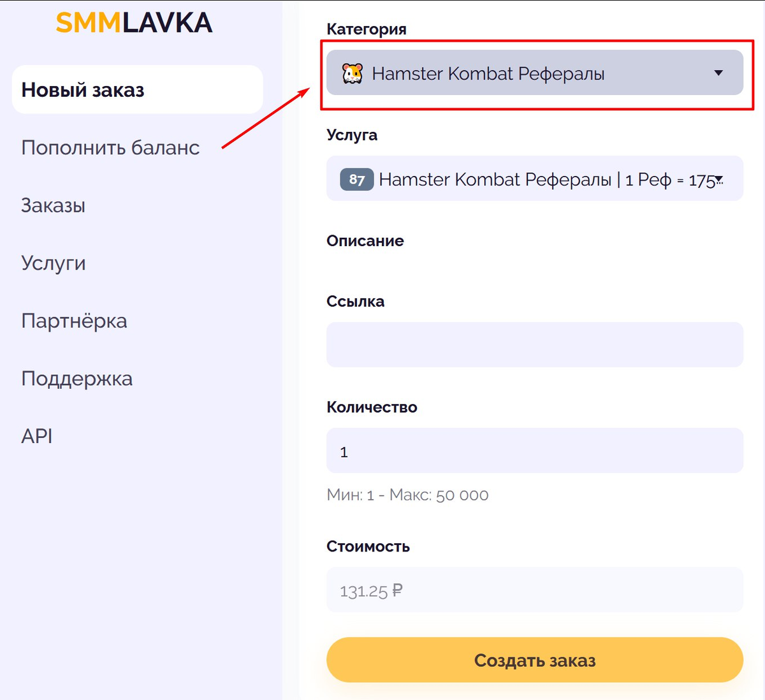765x700 pixels.
Task: Open the API page
Action: 36,436
